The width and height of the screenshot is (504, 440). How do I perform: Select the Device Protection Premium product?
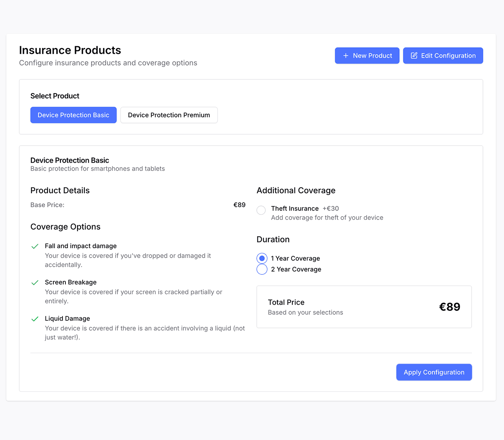[169, 115]
